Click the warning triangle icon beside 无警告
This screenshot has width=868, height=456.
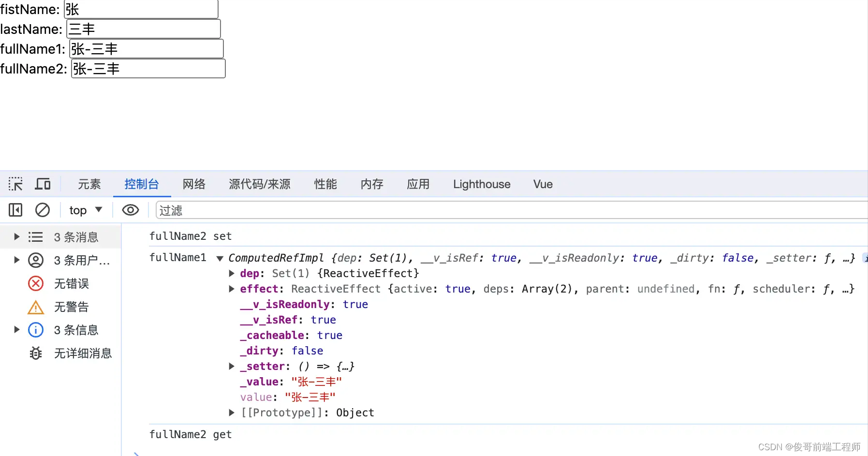(36, 307)
